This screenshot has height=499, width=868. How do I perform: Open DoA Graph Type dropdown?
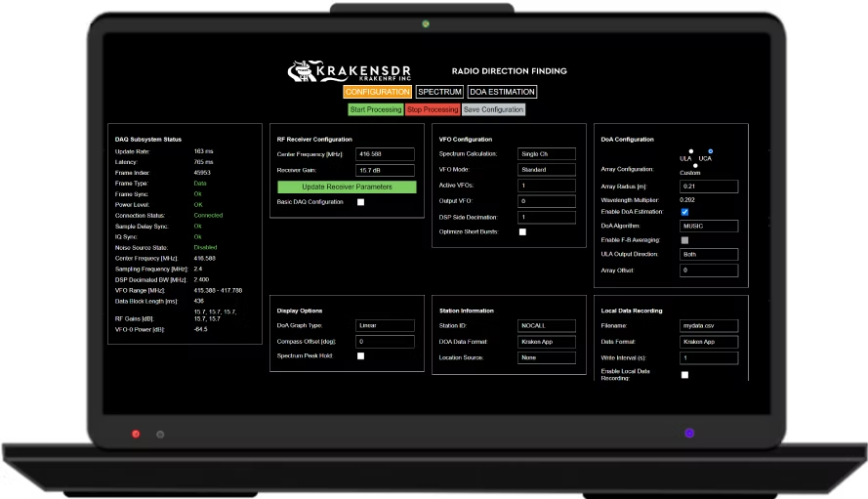click(385, 325)
